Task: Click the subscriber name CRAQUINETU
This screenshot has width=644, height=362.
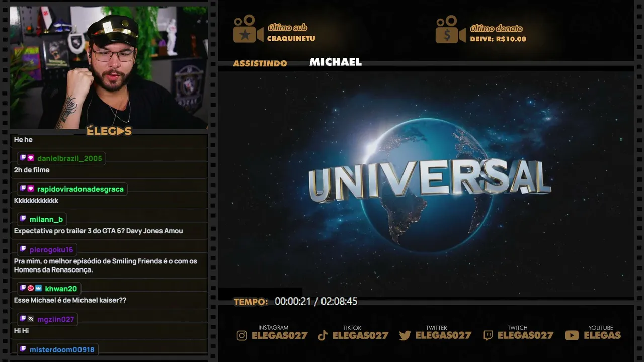Action: (x=291, y=39)
